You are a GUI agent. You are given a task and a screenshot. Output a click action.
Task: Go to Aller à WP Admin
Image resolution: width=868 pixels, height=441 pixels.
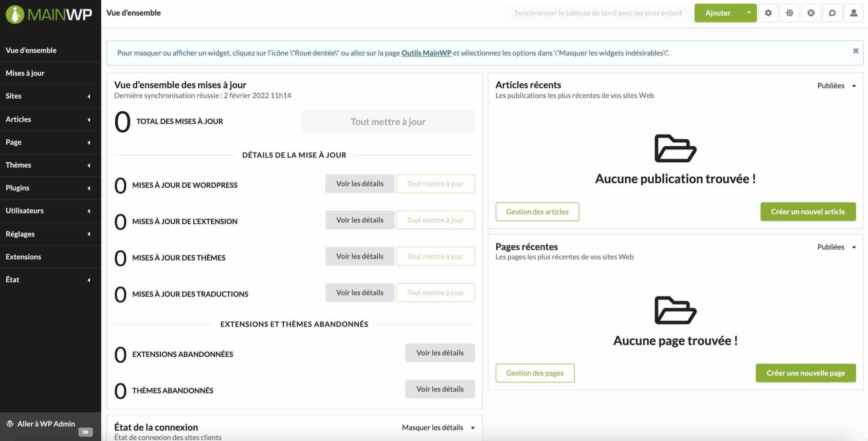pyautogui.click(x=46, y=424)
